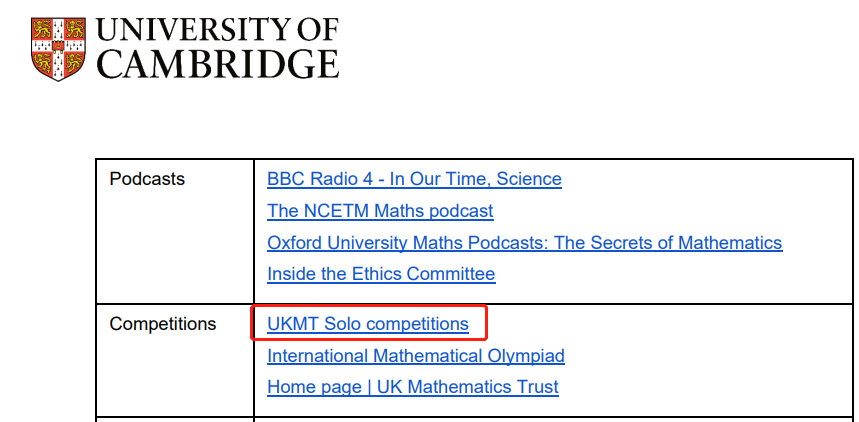Click "competitions" in the UKMT Solo link
859x422 pixels.
pyautogui.click(x=411, y=324)
